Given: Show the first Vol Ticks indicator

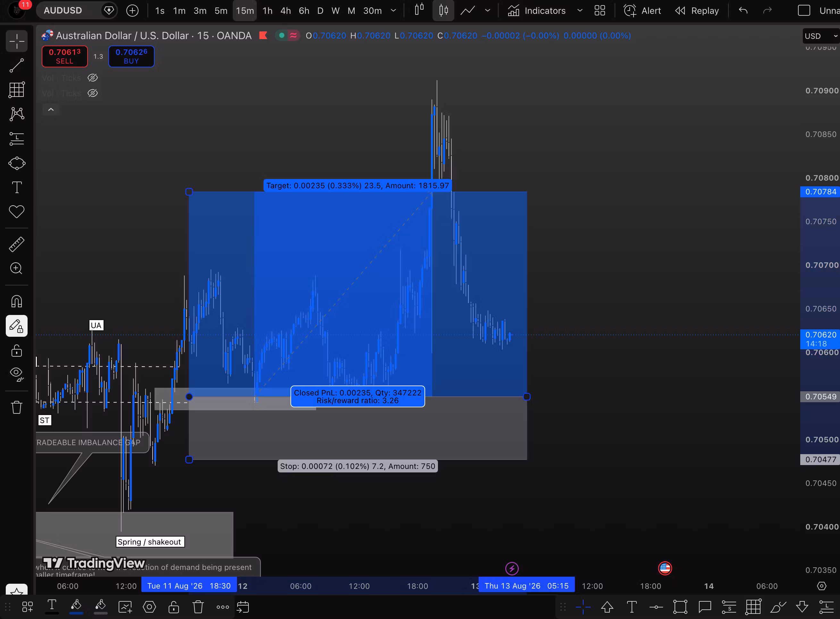Looking at the screenshot, I should pos(93,78).
